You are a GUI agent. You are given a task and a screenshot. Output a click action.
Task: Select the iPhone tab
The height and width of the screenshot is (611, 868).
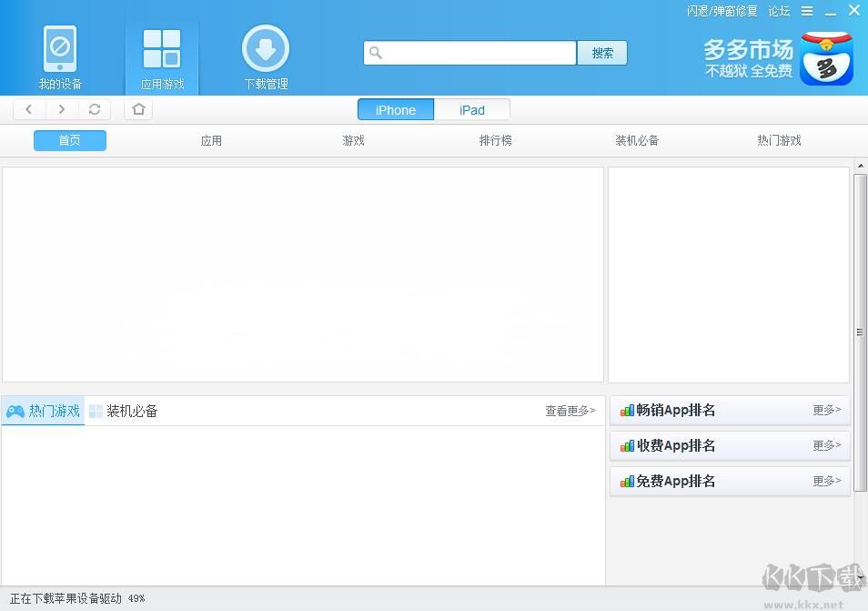(x=395, y=109)
